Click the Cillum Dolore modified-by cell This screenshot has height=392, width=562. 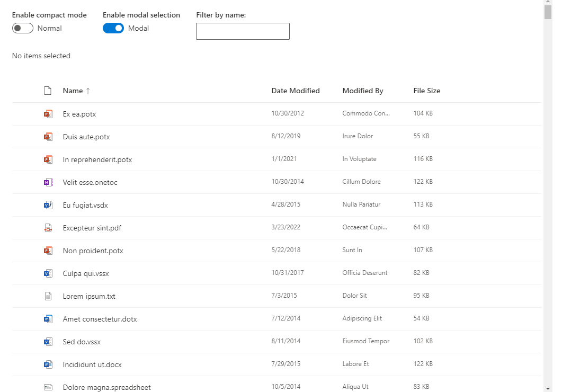361,182
